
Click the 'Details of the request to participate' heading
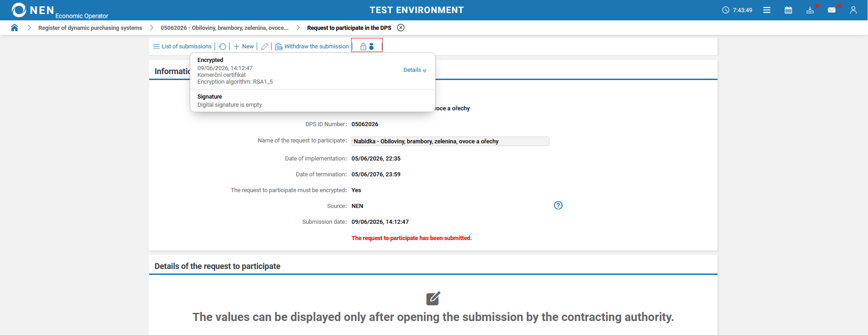[x=217, y=266]
